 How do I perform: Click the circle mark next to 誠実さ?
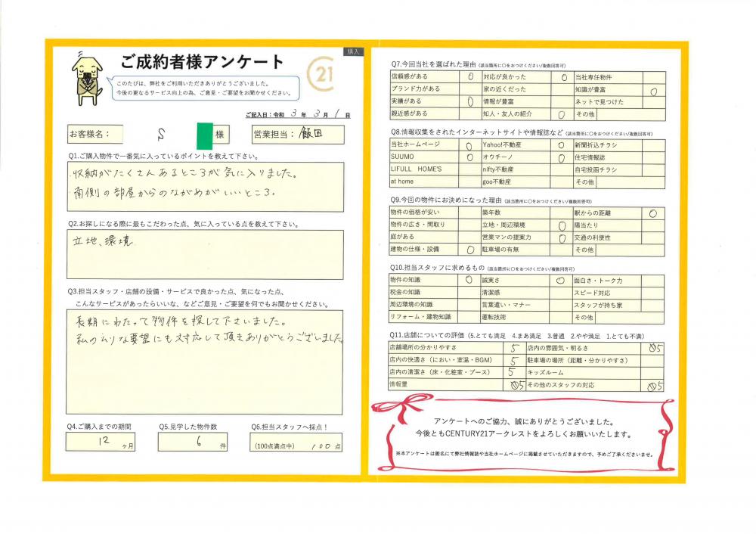[561, 280]
